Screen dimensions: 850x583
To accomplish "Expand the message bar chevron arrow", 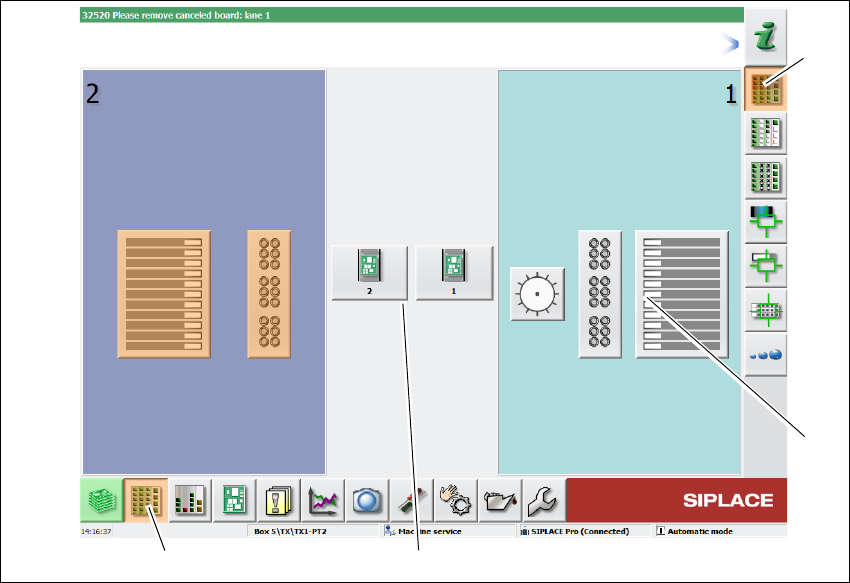I will coord(729,44).
